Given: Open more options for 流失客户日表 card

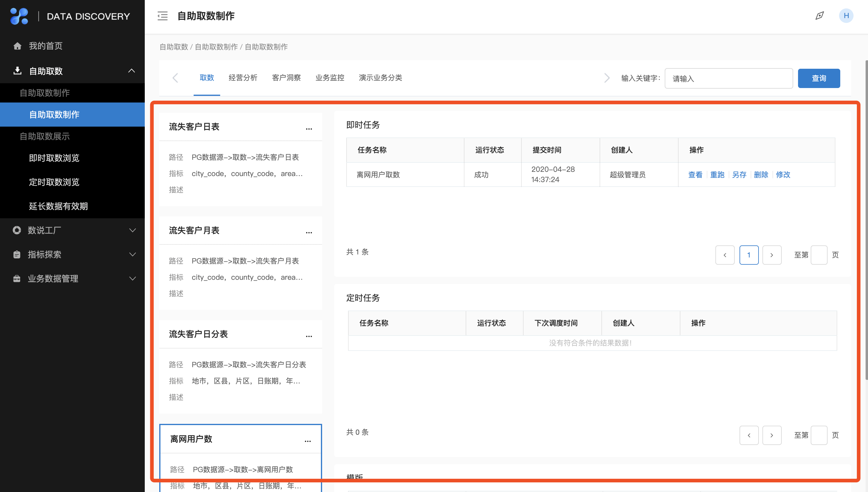Looking at the screenshot, I should (309, 128).
